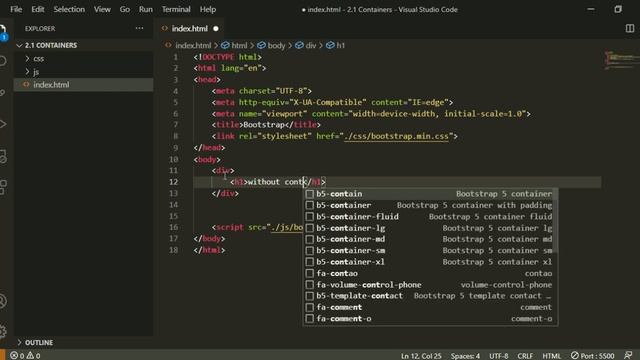Viewport: 640px width, 360px height.
Task: Click Spaces: 4 indentation setting
Action: [x=465, y=356]
